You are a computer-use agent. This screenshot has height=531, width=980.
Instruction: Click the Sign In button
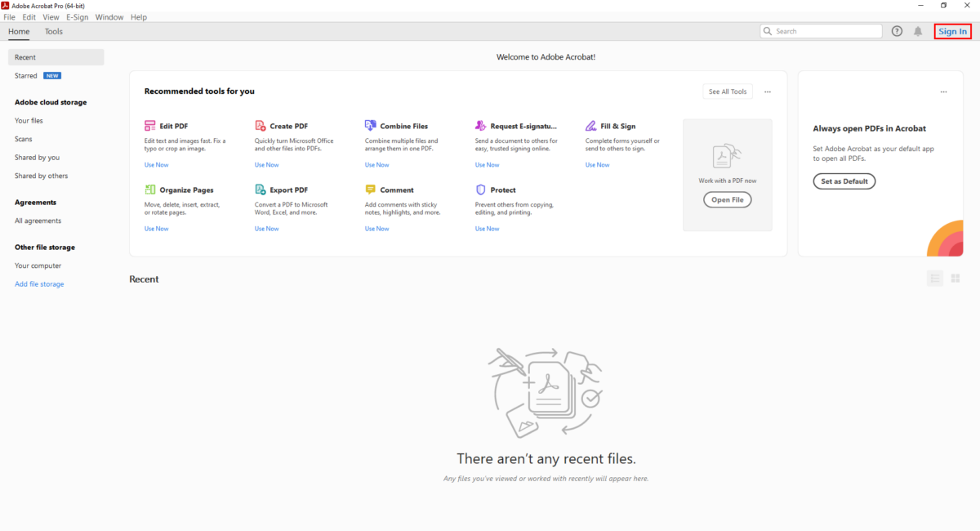point(952,30)
